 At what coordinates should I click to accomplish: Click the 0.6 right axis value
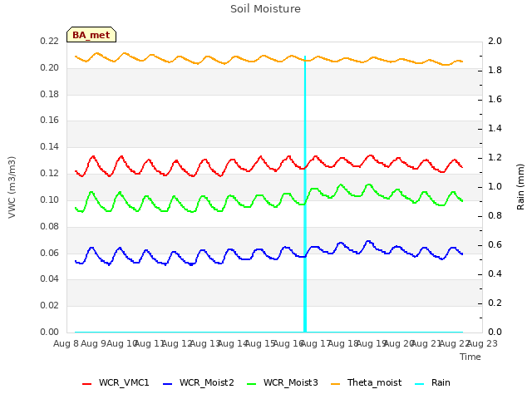495,244
